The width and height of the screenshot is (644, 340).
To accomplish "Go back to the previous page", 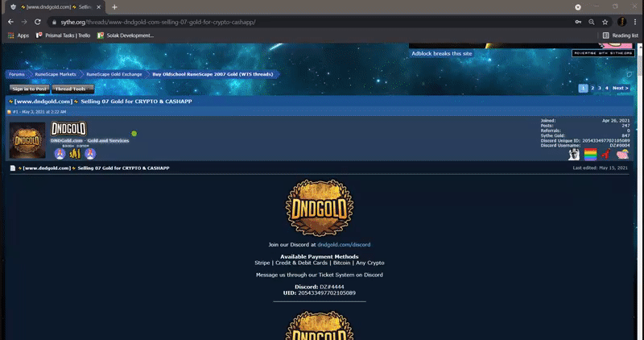I will tap(10, 22).
